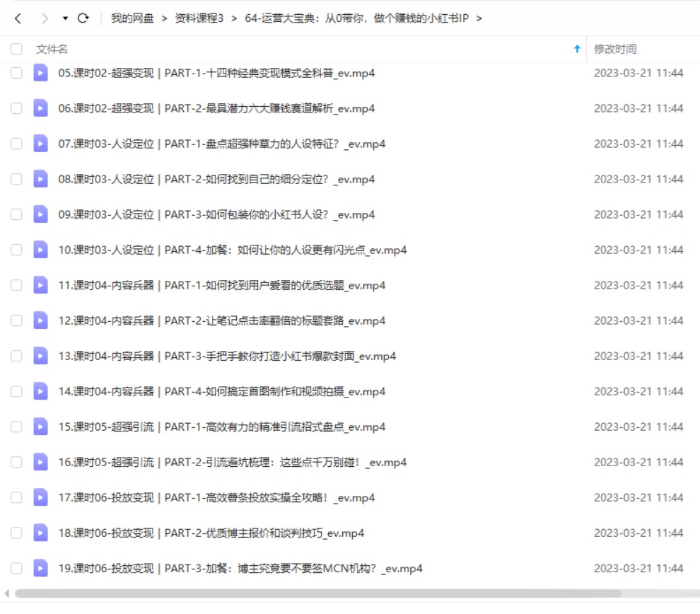
Task: Check the box for file 06.课时02-超强变现
Action: [16, 108]
